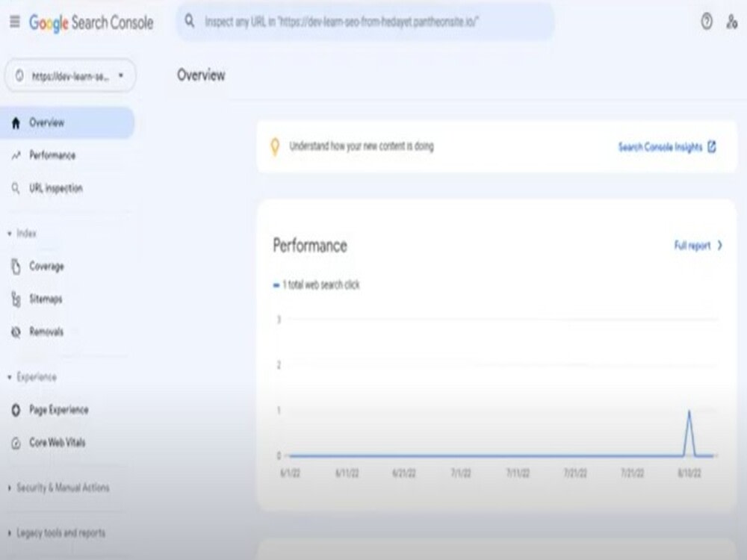Screen dimensions: 747x560
Task: Select Overview in the sidebar
Action: [66, 122]
